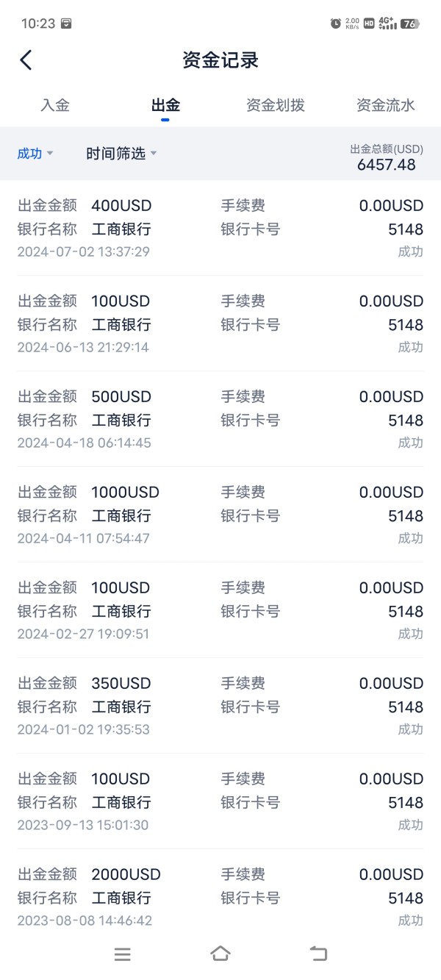Viewport: 441px width, 980px height.
Task: Open the 成功 status filter dropdown
Action: tap(35, 154)
